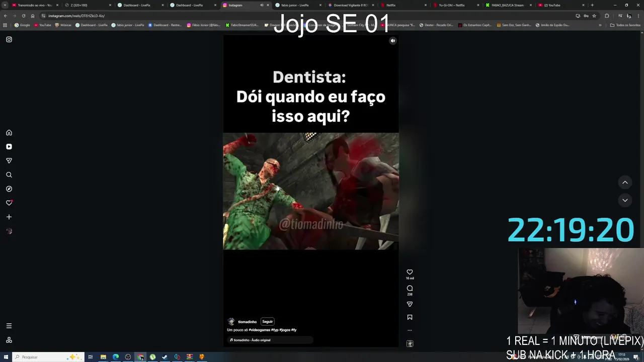Open audio thumbnail beside the reel
The height and width of the screenshot is (362, 644).
click(410, 344)
